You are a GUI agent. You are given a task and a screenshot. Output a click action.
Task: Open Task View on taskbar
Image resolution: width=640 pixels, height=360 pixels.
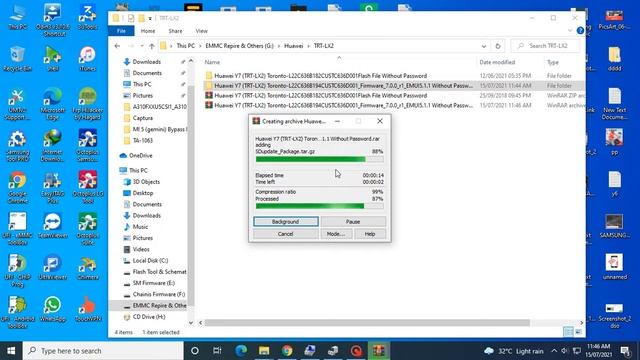217,351
